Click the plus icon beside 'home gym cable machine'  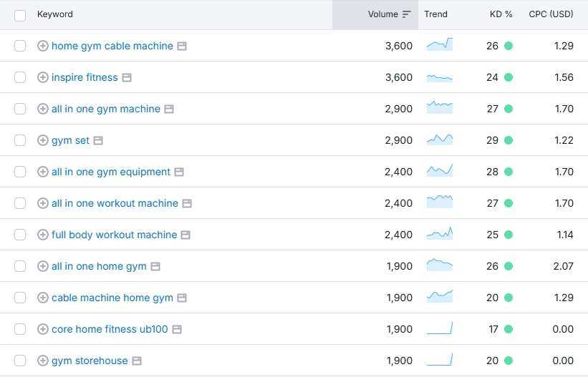[42, 46]
